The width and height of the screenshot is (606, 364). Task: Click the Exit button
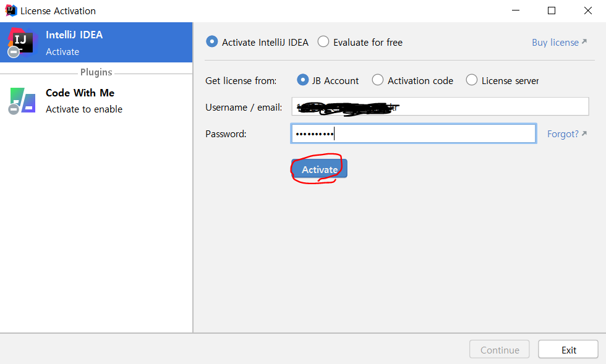tap(568, 350)
